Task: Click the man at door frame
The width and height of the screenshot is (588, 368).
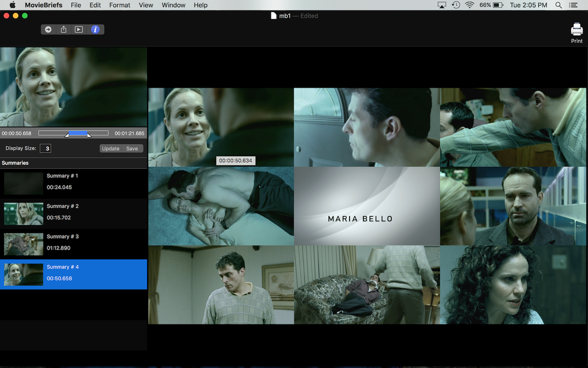Action: coord(367,127)
